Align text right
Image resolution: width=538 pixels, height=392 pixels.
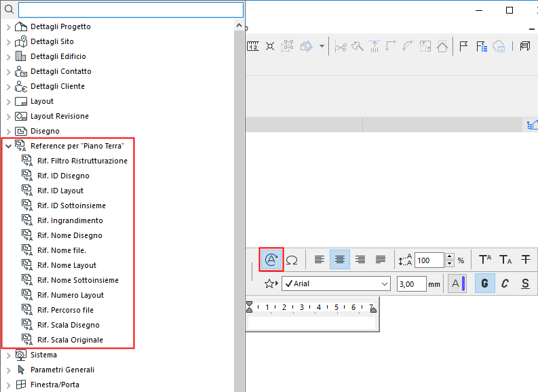coord(360,260)
